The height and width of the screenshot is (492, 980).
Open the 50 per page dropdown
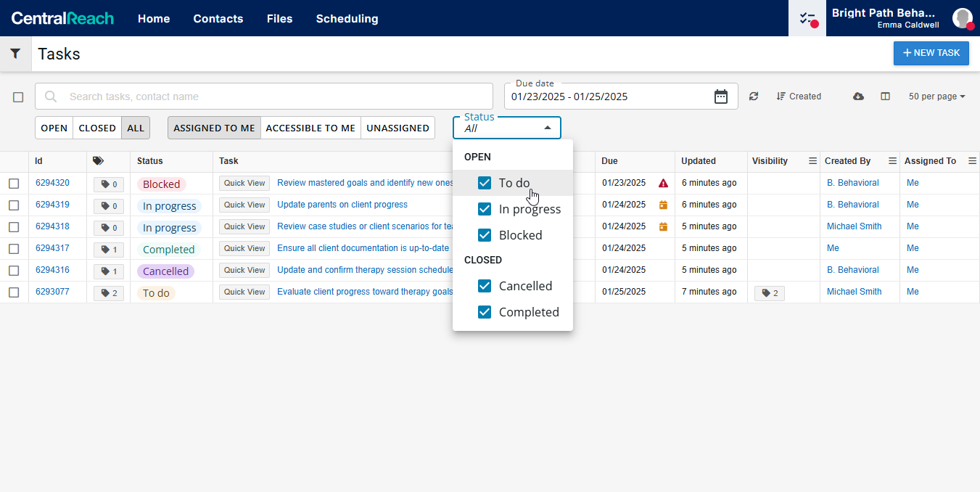936,97
